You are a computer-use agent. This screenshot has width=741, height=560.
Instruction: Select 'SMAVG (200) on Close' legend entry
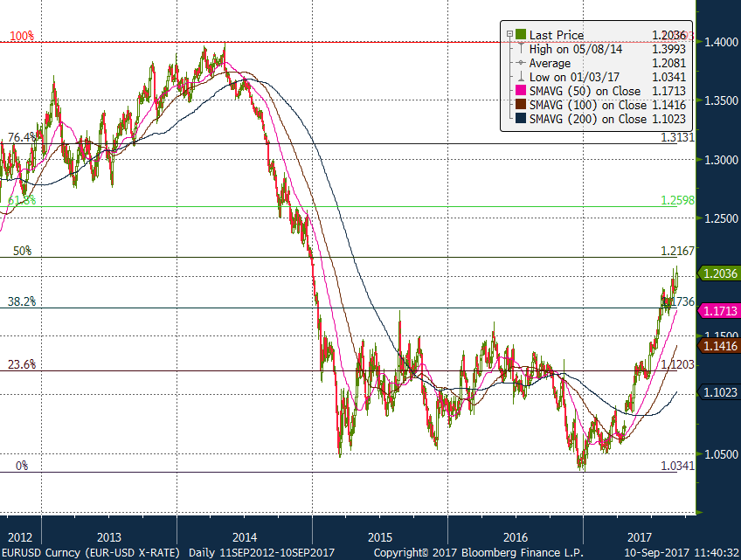click(x=588, y=119)
